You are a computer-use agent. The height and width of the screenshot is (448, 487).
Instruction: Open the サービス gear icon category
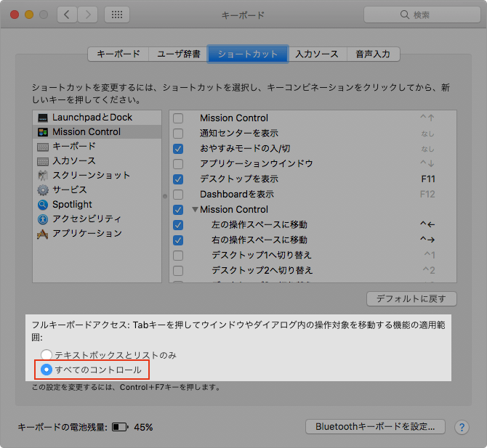(43, 190)
